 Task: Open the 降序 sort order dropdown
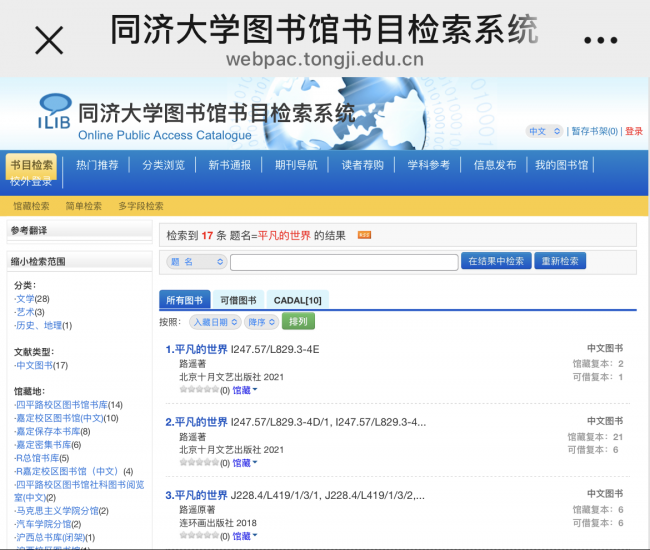(x=262, y=322)
